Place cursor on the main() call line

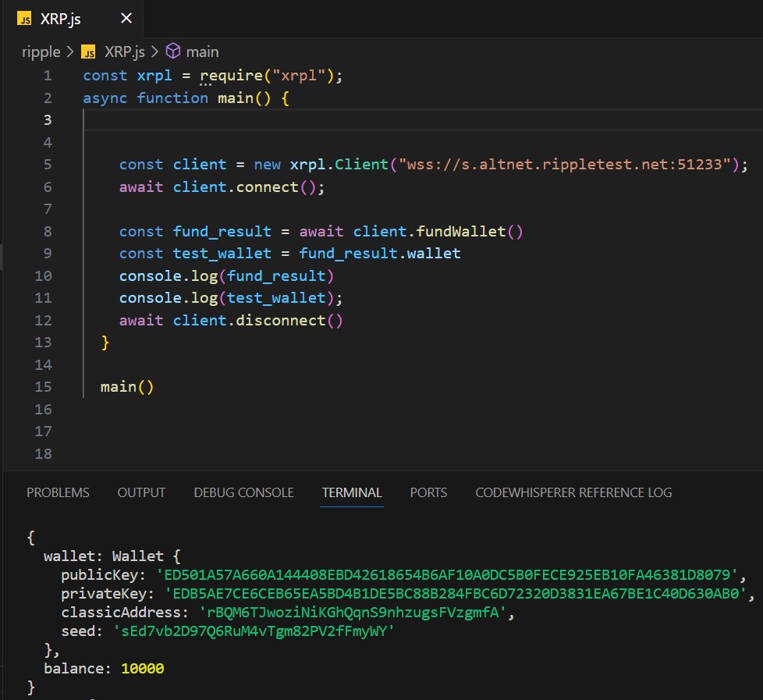coord(126,386)
